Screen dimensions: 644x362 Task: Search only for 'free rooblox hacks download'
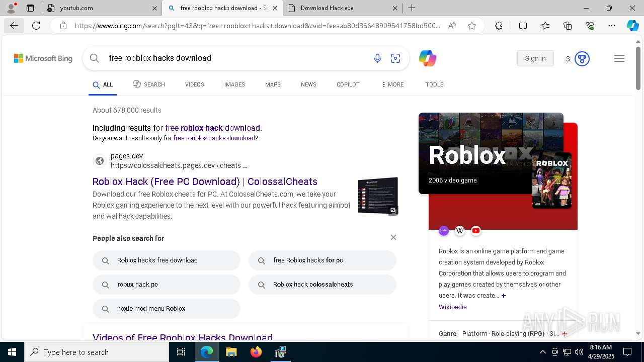pos(214,138)
